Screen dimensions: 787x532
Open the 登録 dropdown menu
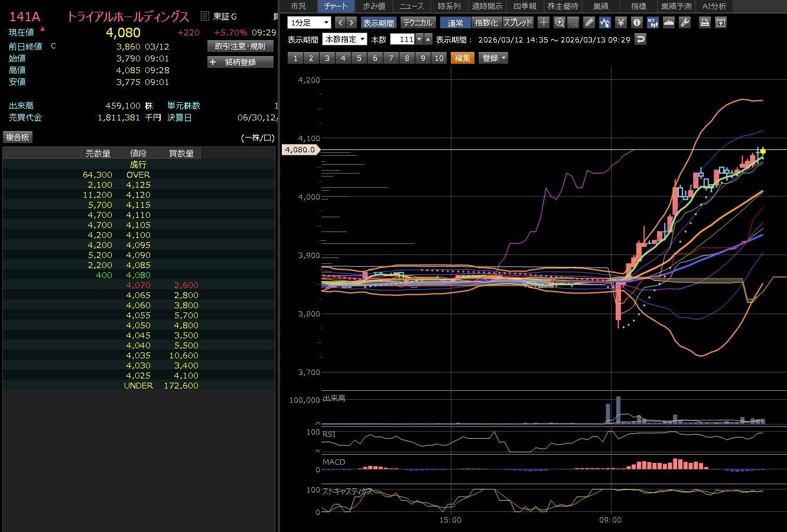point(493,58)
